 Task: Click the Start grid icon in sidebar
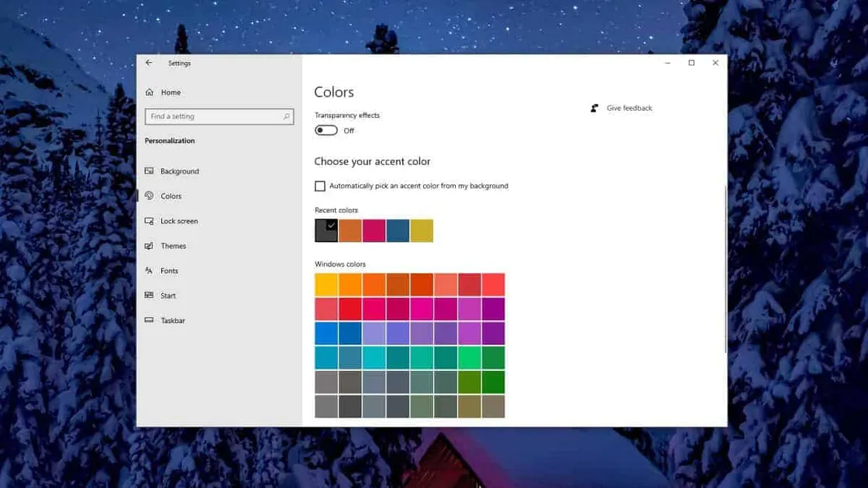149,295
